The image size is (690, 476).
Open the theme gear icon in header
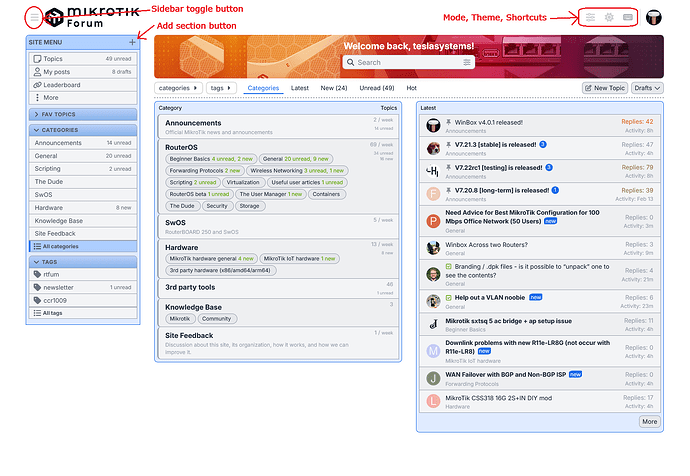pyautogui.click(x=609, y=17)
